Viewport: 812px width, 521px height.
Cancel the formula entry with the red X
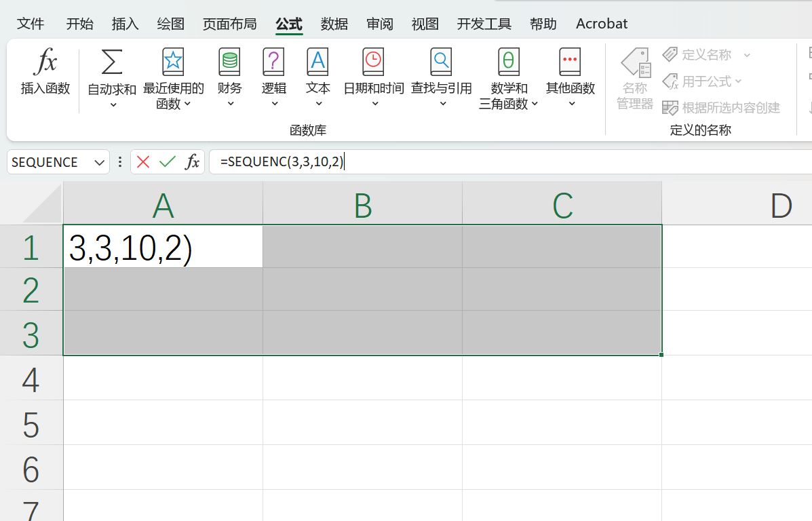[143, 162]
